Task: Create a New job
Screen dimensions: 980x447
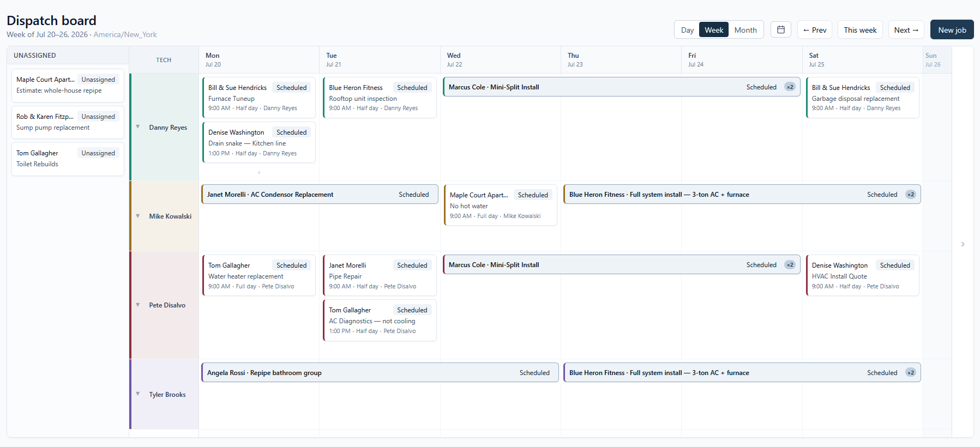Action: [x=952, y=30]
